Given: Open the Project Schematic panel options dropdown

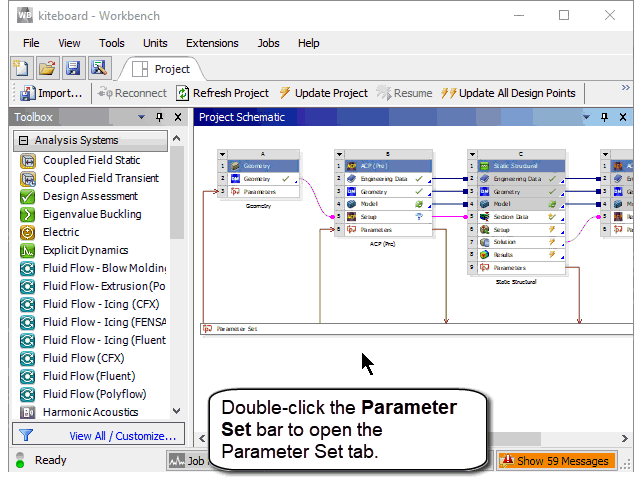Looking at the screenshot, I should (586, 118).
